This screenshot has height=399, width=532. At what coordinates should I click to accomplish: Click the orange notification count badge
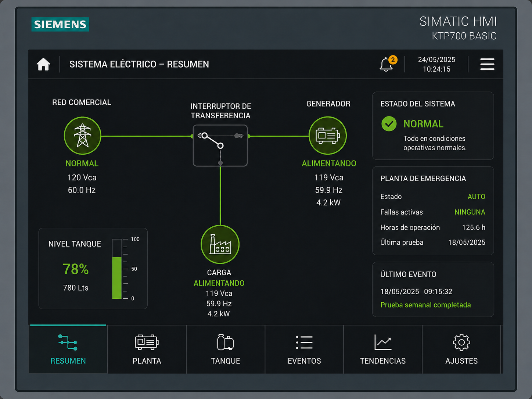(x=393, y=60)
